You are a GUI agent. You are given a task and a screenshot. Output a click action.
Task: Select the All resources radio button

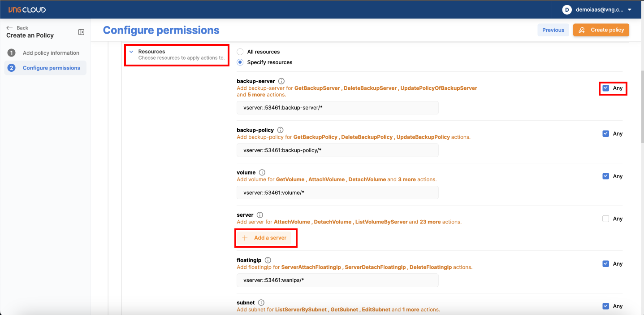(x=240, y=52)
